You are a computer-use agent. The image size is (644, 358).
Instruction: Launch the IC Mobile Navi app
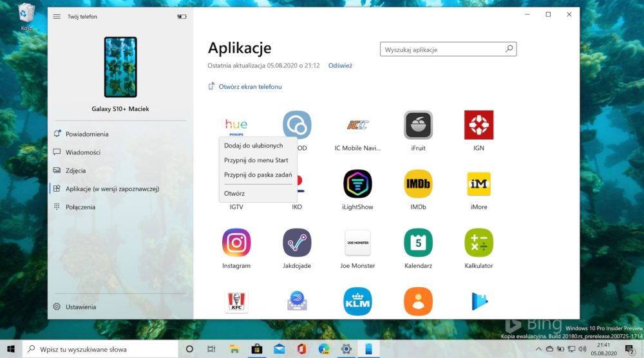357,125
